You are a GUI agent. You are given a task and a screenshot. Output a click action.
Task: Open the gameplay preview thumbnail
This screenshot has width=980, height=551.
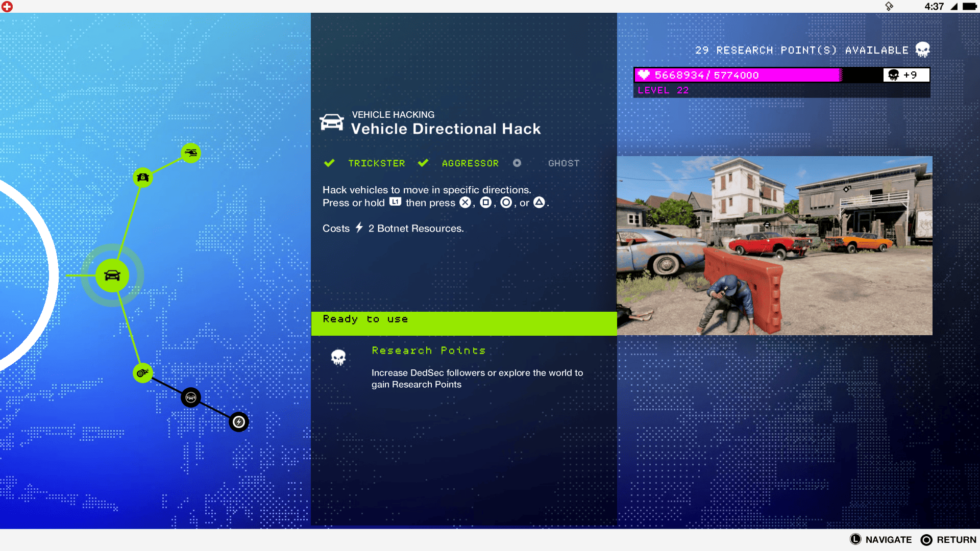[x=775, y=245]
